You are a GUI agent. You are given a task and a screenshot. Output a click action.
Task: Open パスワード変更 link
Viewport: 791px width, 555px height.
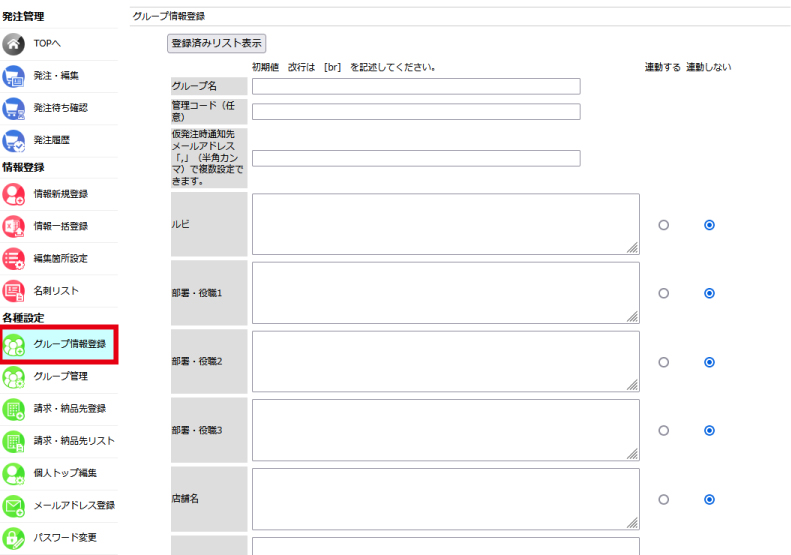(65, 537)
